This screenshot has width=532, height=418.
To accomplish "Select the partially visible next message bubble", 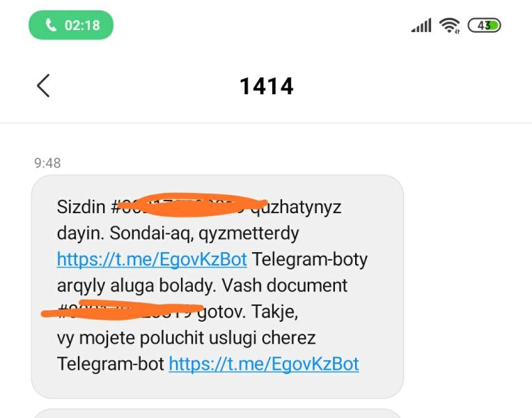I will (x=217, y=414).
